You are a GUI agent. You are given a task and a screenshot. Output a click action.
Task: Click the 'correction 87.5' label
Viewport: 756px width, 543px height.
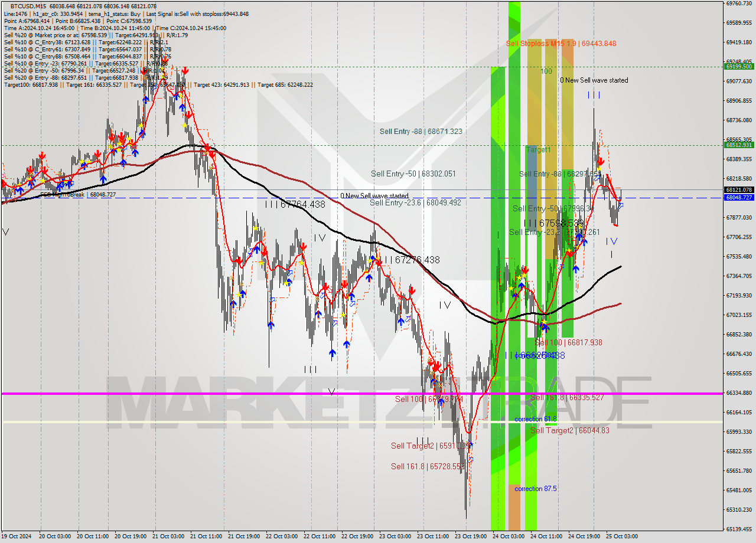tap(535, 489)
